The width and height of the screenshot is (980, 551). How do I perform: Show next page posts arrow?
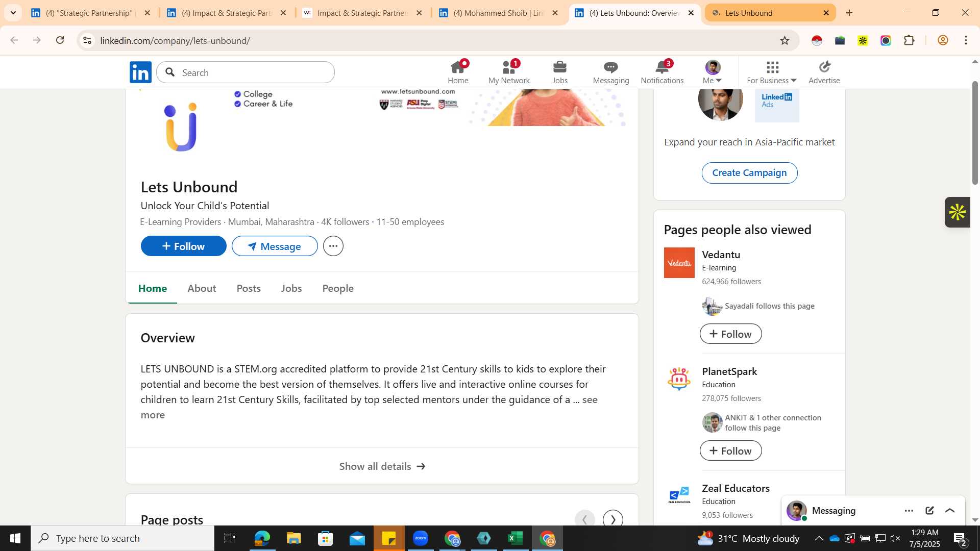pos(612,519)
